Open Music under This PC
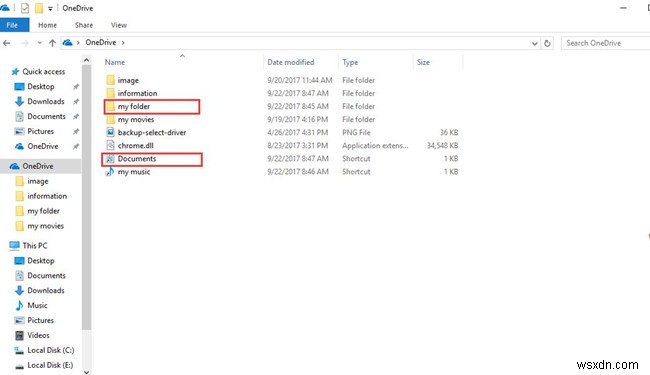 click(37, 305)
